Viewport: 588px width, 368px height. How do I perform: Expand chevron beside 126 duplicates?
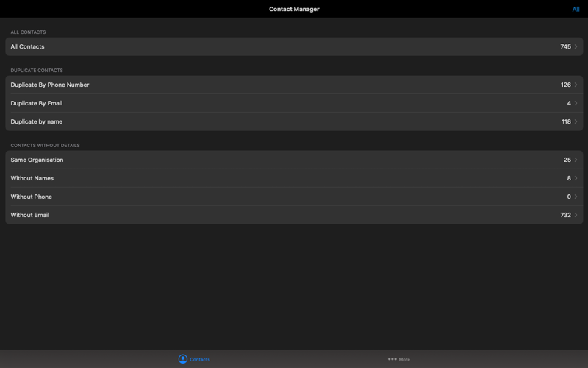point(576,85)
